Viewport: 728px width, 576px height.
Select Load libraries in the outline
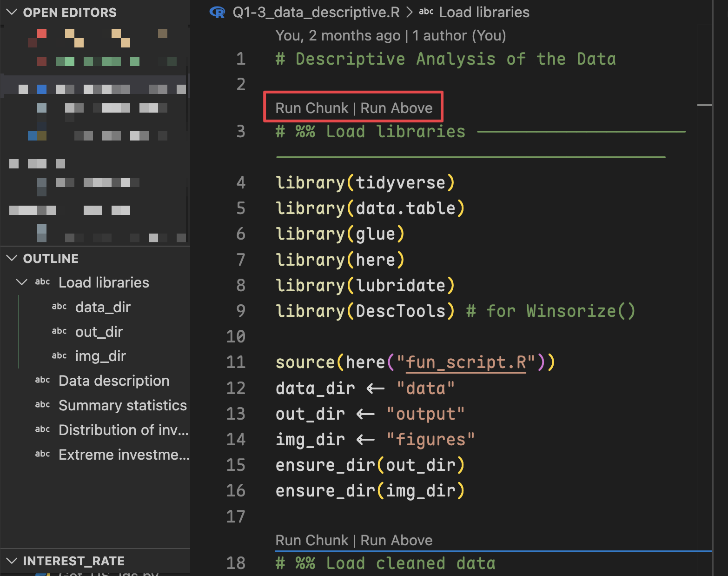pos(104,282)
